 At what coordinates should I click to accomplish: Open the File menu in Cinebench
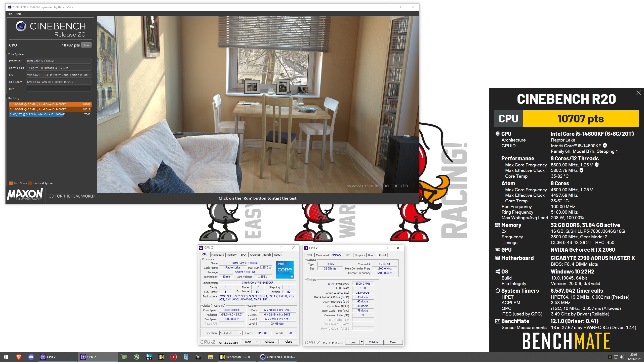[x=10, y=14]
